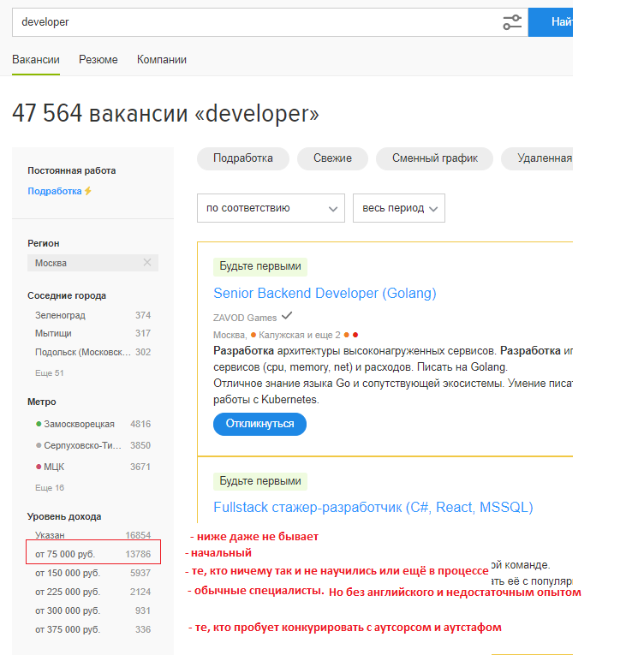
Task: Select the Свежие filter chip
Action: pyautogui.click(x=332, y=158)
